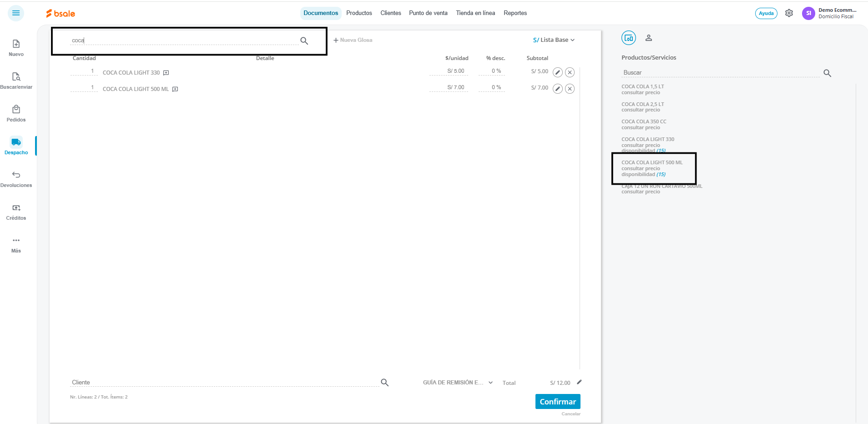Image resolution: width=868 pixels, height=424 pixels.
Task: Focus the coca product search field
Action: (184, 40)
